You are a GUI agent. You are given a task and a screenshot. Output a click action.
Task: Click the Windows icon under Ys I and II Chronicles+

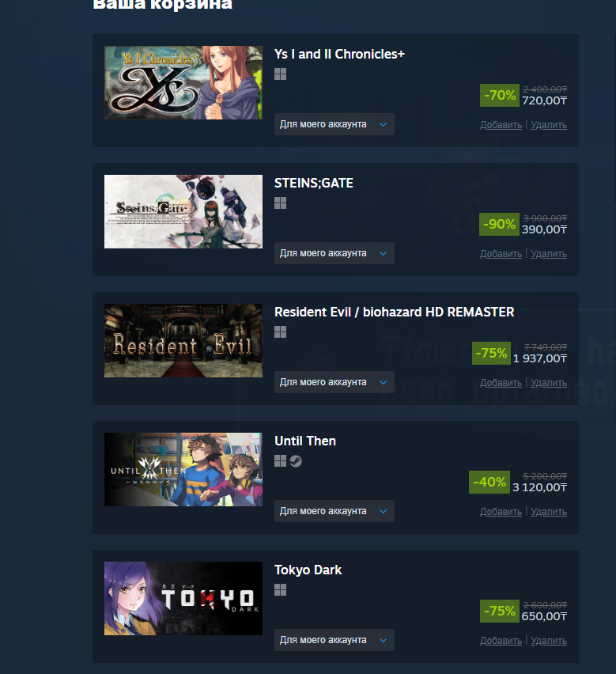coord(280,74)
